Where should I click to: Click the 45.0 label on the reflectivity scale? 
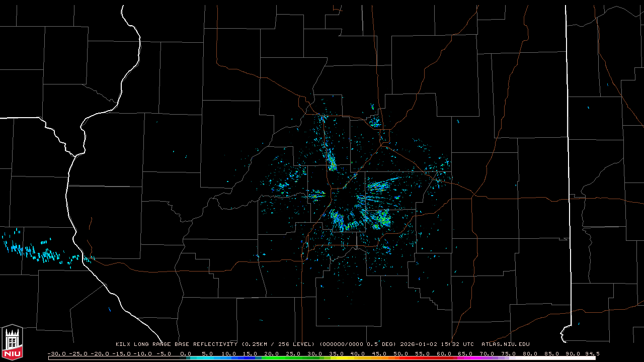tap(379, 353)
